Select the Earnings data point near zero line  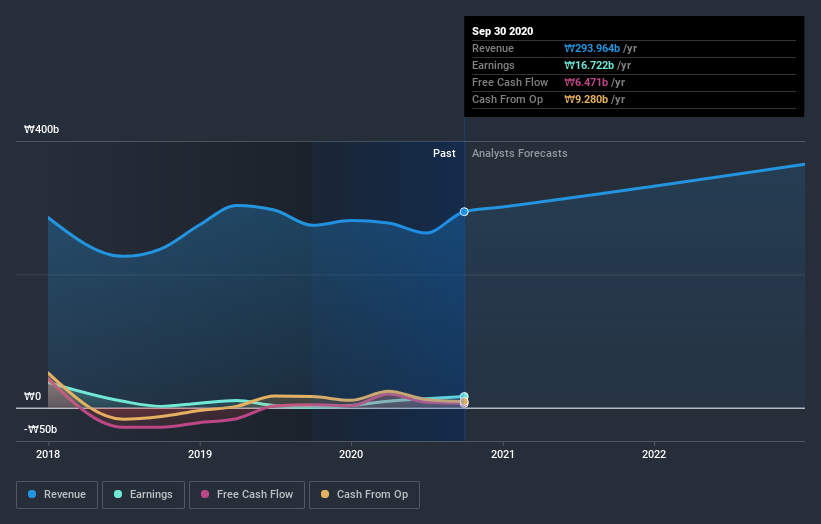(464, 396)
